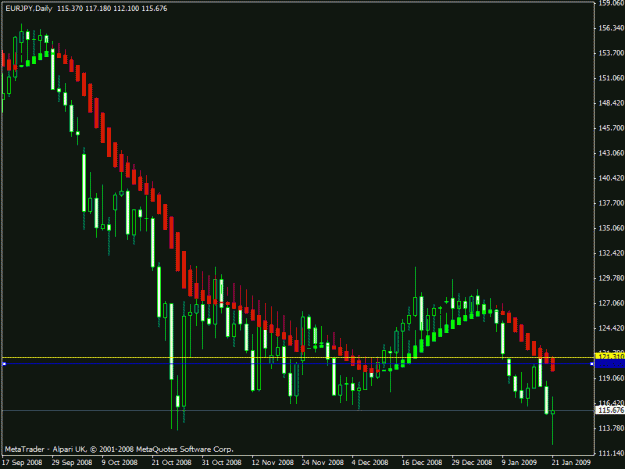The width and height of the screenshot is (625, 469).
Task: Click the 9 Jan 2009 date label
Action: coord(519,463)
